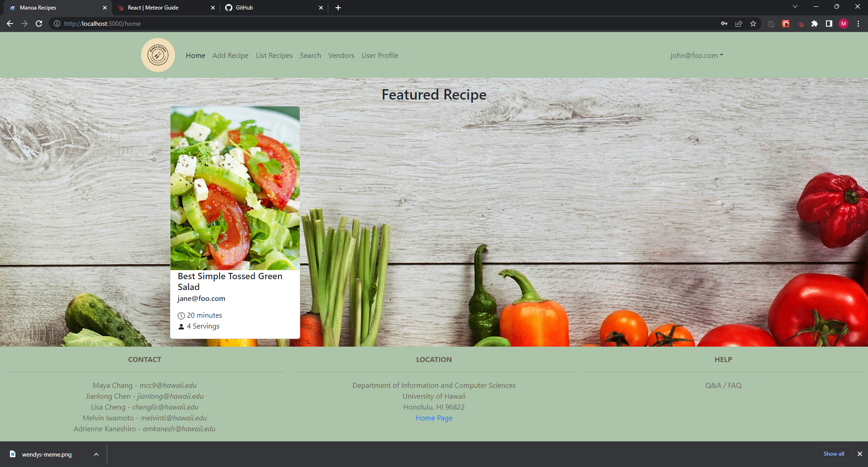Switch to the GitHub tab
868x467 pixels.
[x=274, y=8]
